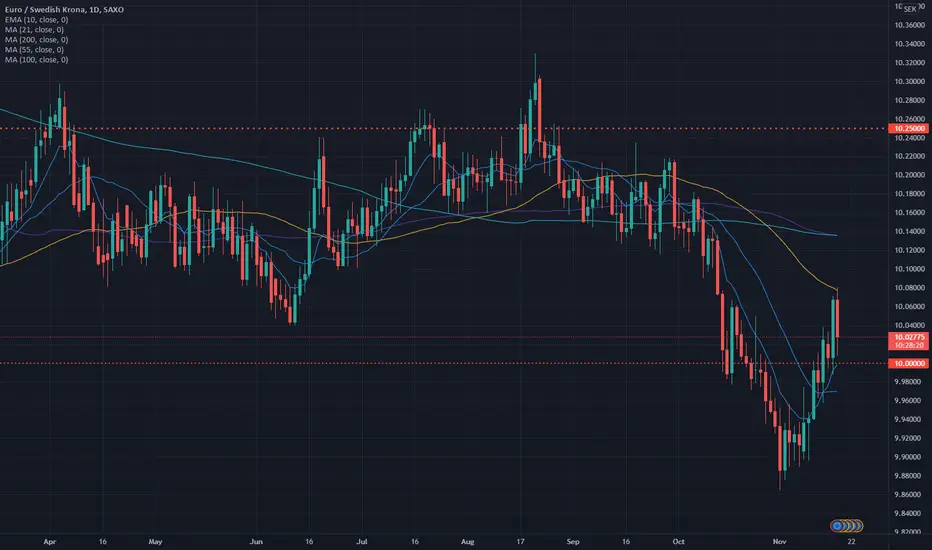Click the Nov label on the time axis

tap(779, 542)
